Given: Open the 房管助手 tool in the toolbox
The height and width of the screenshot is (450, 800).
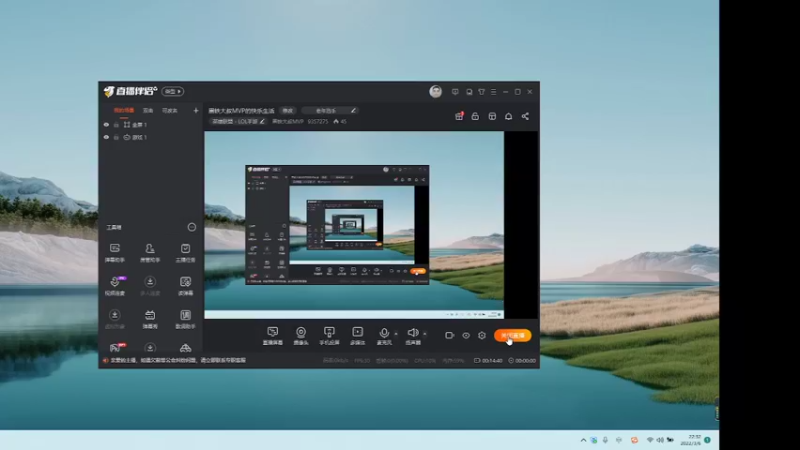Looking at the screenshot, I should 150,252.
